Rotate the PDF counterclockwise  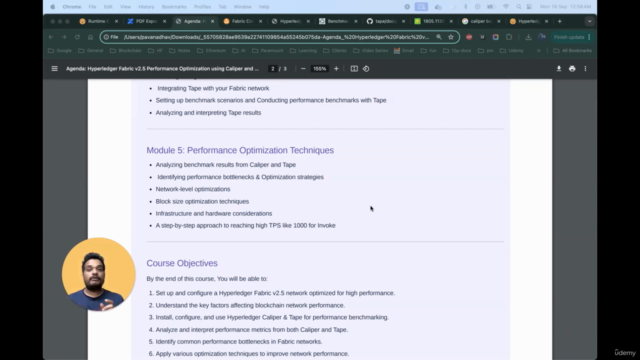(366, 69)
